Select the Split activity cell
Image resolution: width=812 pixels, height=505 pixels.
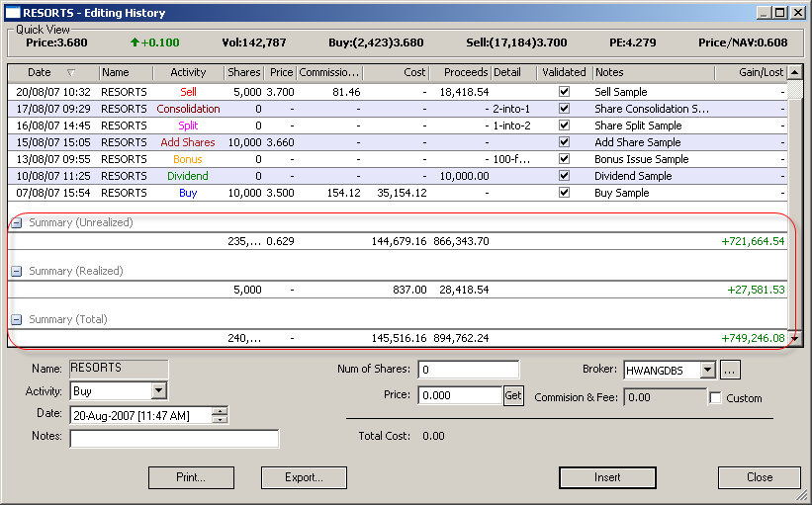click(189, 126)
